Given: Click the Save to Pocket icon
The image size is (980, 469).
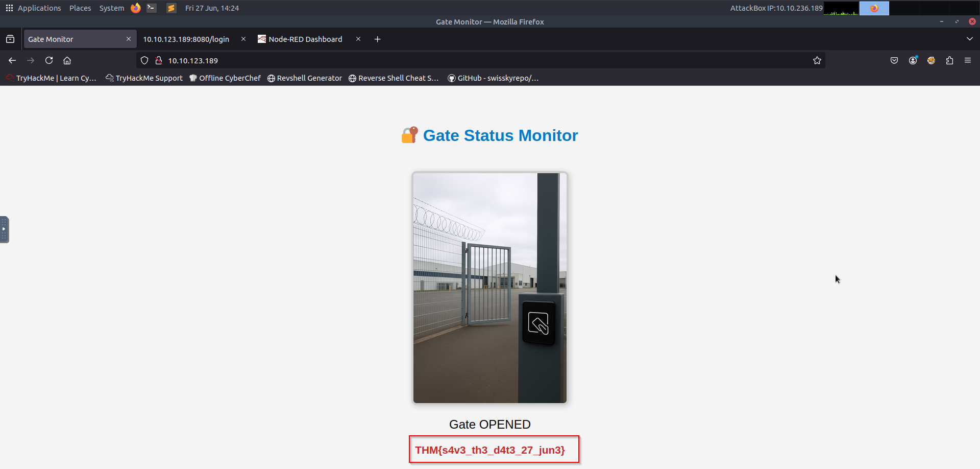Looking at the screenshot, I should (x=894, y=60).
